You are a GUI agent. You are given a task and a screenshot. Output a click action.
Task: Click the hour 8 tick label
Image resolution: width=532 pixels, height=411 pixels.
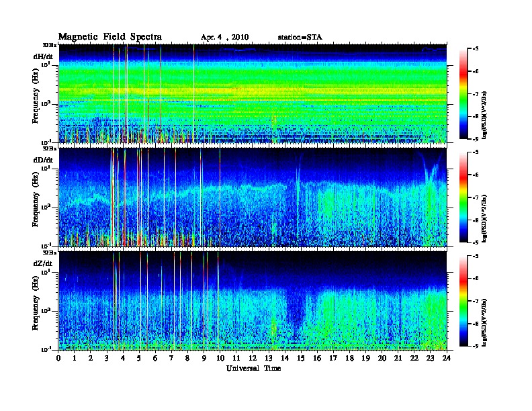[x=187, y=358]
